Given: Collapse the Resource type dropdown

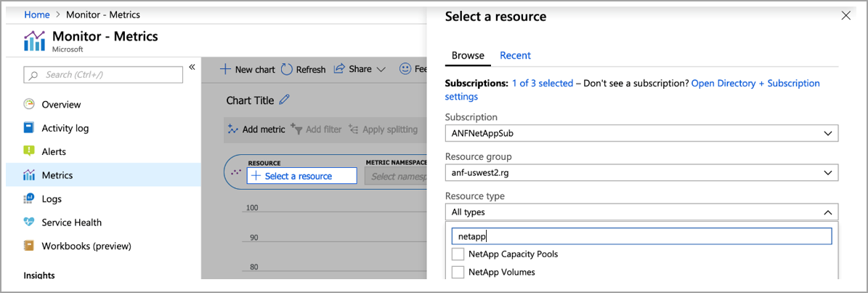Looking at the screenshot, I should click(x=827, y=212).
